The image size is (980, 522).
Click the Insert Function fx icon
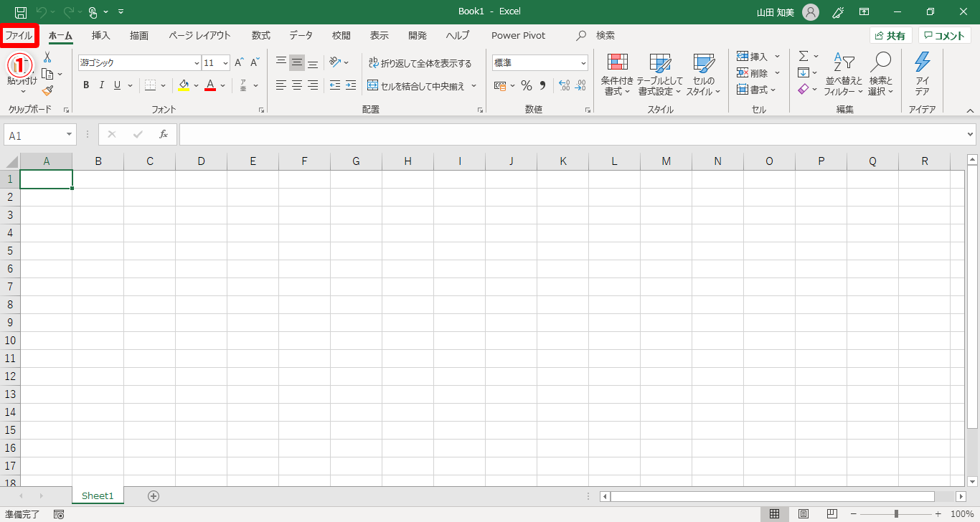pyautogui.click(x=164, y=134)
